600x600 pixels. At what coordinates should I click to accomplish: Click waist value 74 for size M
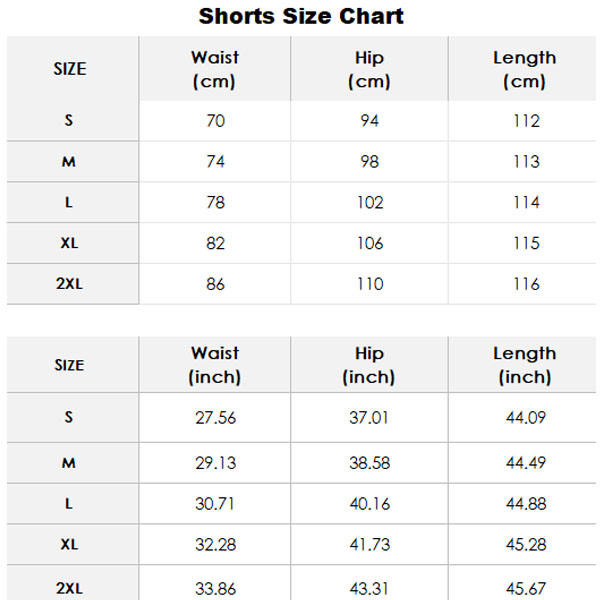click(215, 161)
